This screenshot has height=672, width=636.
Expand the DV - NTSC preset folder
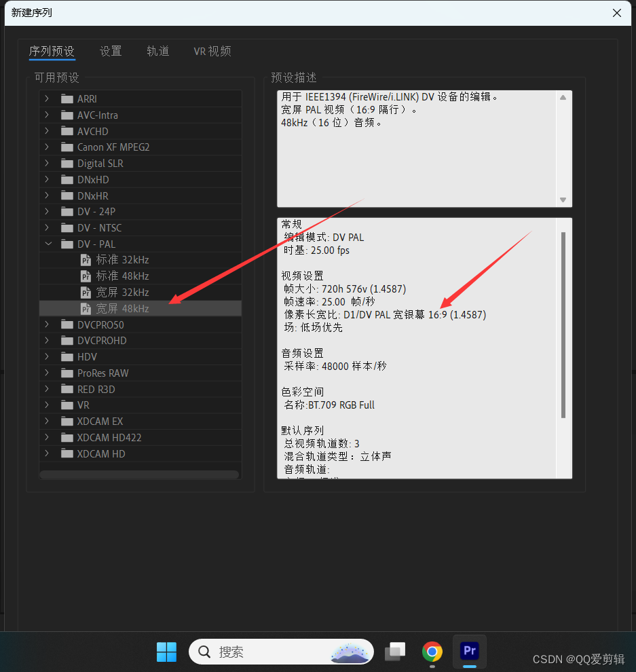(x=47, y=227)
